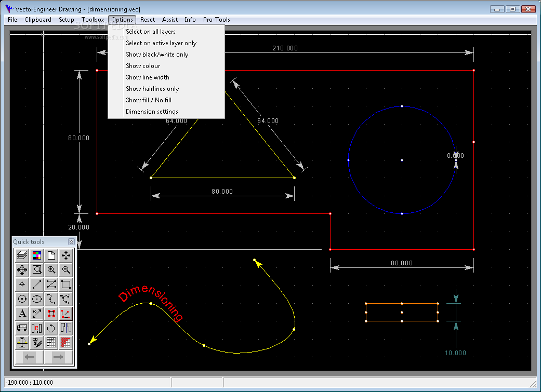Screen dimensions: 541x392
Task: Select the rectangle drawing tool
Action: pos(65,285)
